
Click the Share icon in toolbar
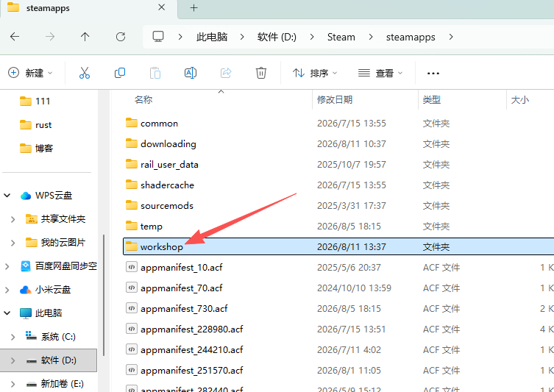click(x=226, y=73)
